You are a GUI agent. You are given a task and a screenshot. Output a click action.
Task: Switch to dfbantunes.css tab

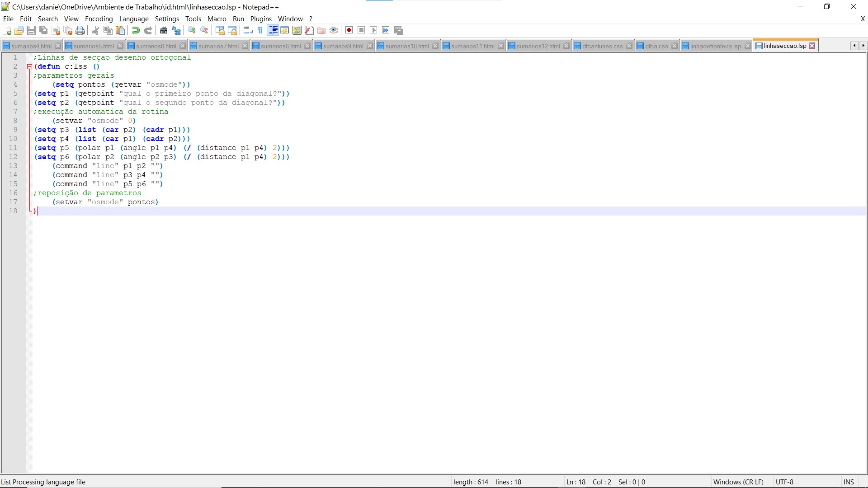[x=603, y=46]
